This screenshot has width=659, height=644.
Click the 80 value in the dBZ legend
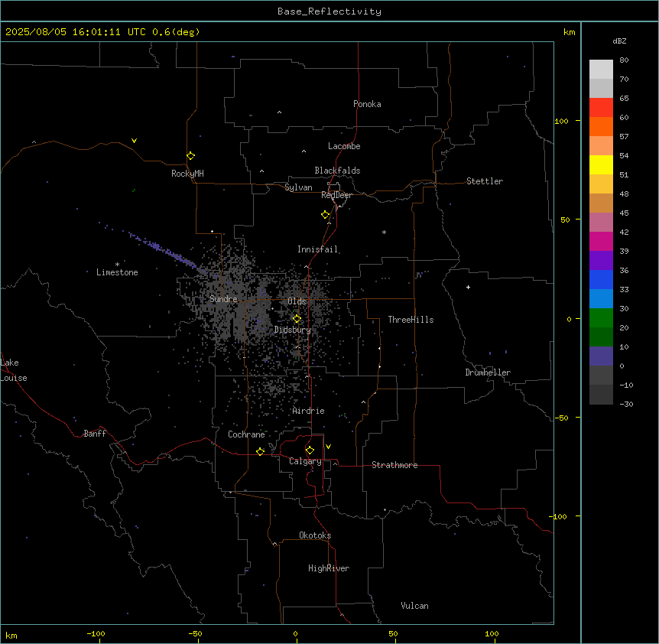point(624,60)
